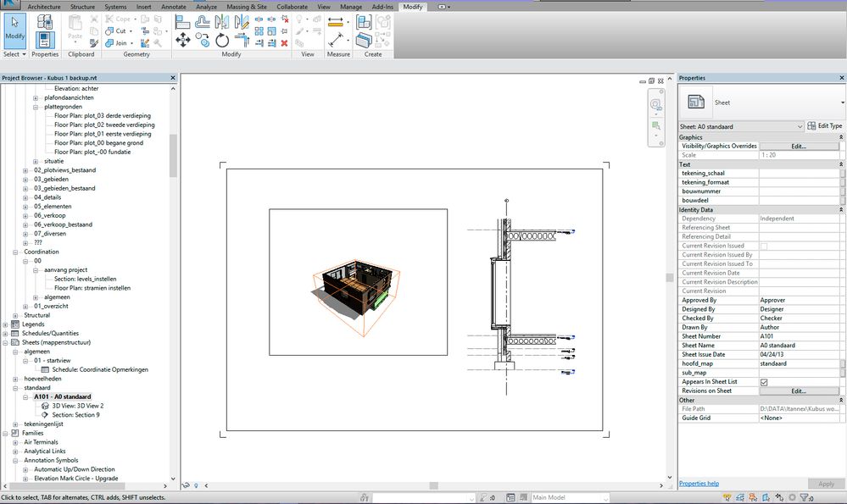The image size is (847, 504).
Task: Toggle Drag Elements on Selection icon
Action: tap(779, 497)
